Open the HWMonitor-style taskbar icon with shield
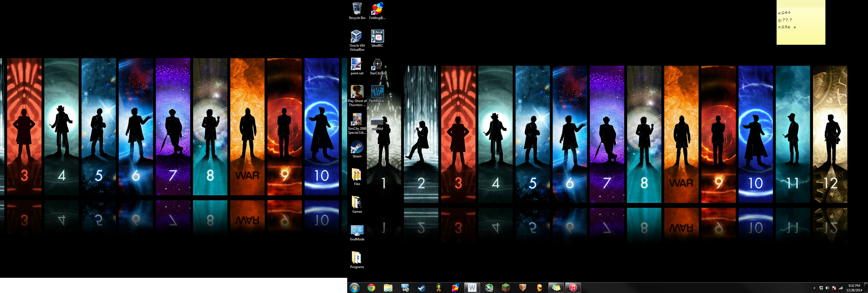Image resolution: width=868 pixels, height=293 pixels. coord(405,288)
